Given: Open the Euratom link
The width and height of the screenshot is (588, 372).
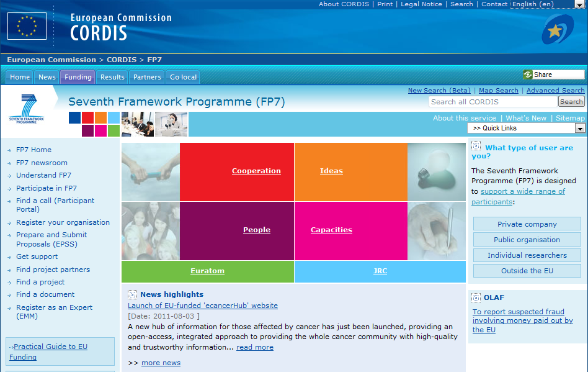Looking at the screenshot, I should [x=207, y=271].
